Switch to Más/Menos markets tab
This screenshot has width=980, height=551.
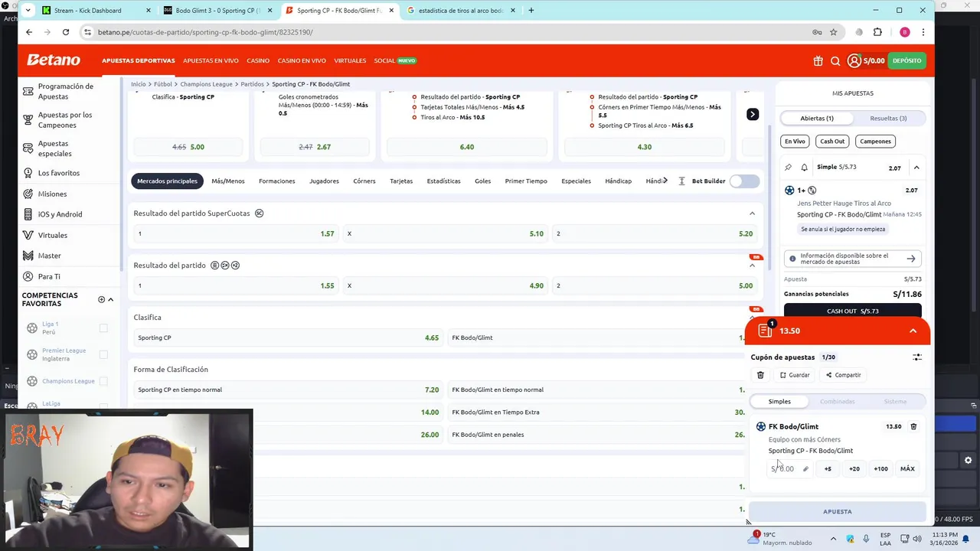pyautogui.click(x=228, y=181)
